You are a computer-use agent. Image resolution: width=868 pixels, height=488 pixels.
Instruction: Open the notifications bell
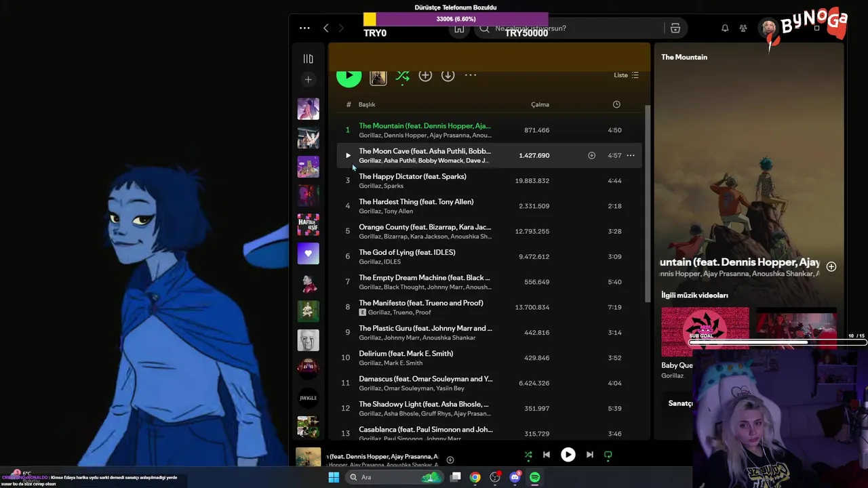725,28
